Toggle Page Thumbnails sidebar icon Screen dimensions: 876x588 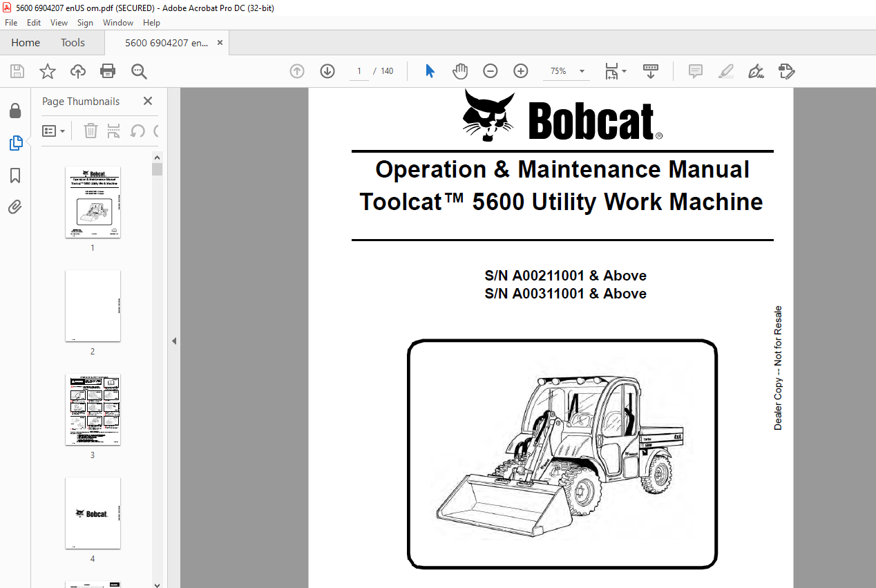[x=15, y=143]
